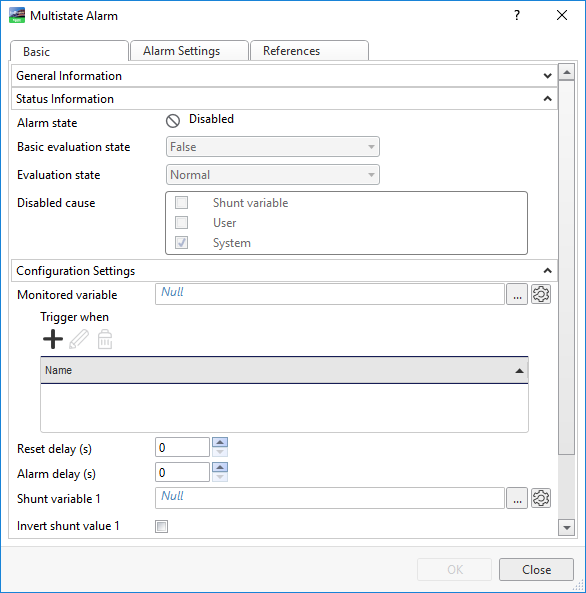This screenshot has height=593, width=586.
Task: Click the User disabled cause checkbox
Action: 182,222
